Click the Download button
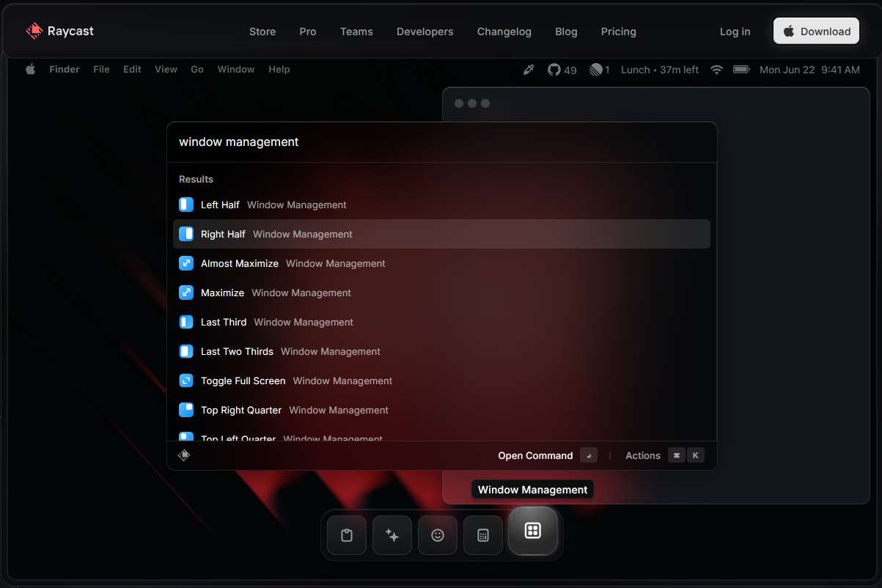 pos(816,31)
